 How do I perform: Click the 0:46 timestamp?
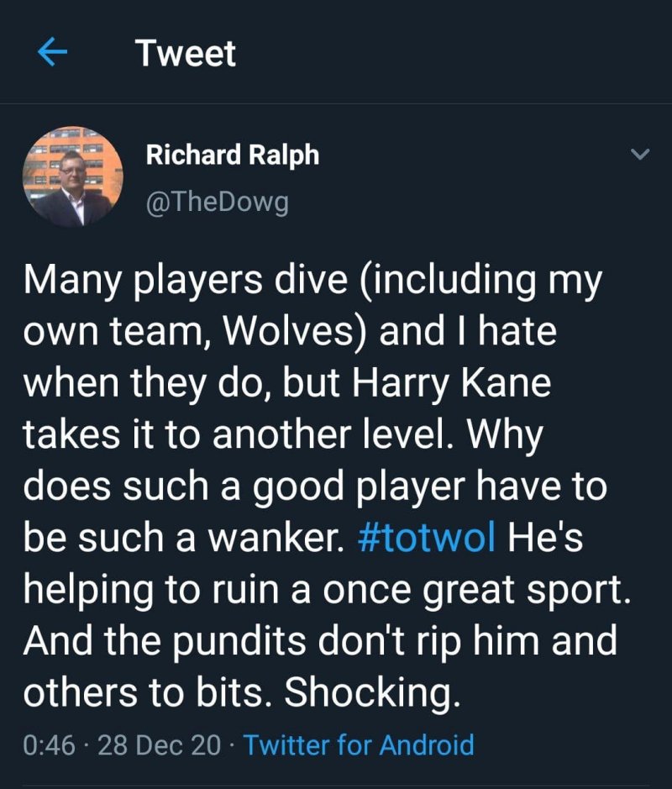tap(50, 744)
